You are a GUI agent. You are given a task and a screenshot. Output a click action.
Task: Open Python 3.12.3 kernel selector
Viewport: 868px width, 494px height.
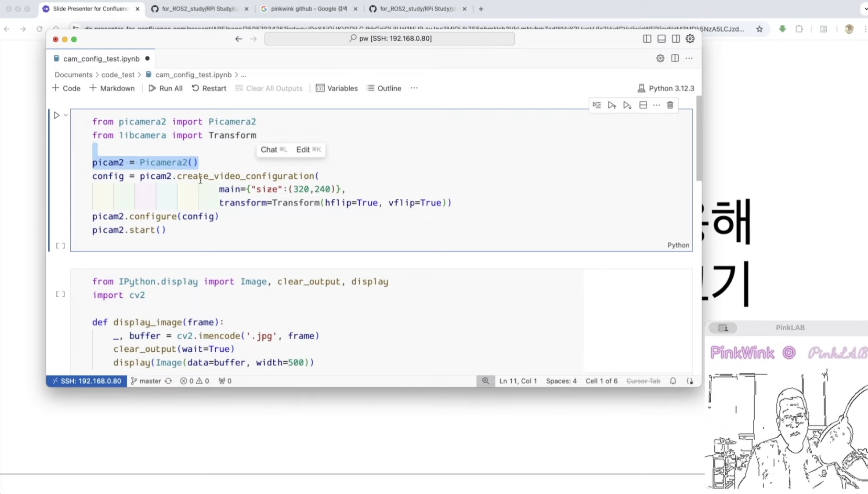pyautogui.click(x=666, y=88)
